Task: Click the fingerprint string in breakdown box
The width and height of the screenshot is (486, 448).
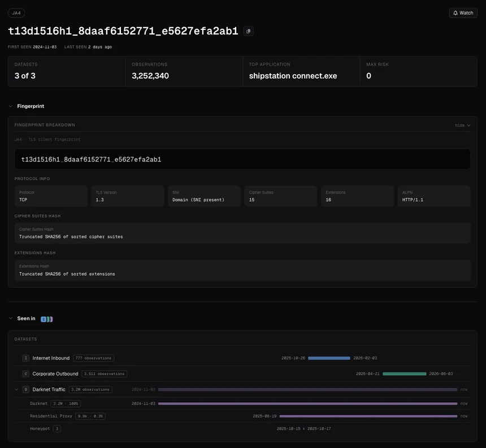Action: 91,159
